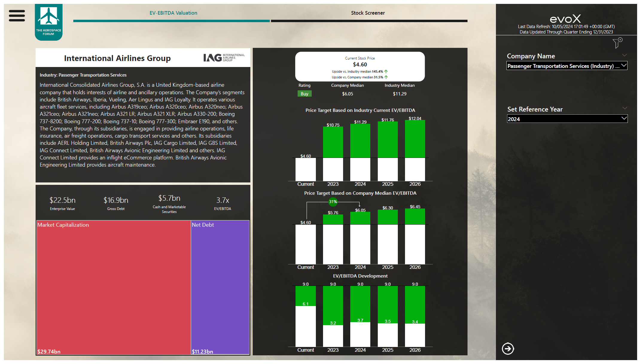Open the Company Name dropdown
The width and height of the screenshot is (641, 364).
point(567,66)
